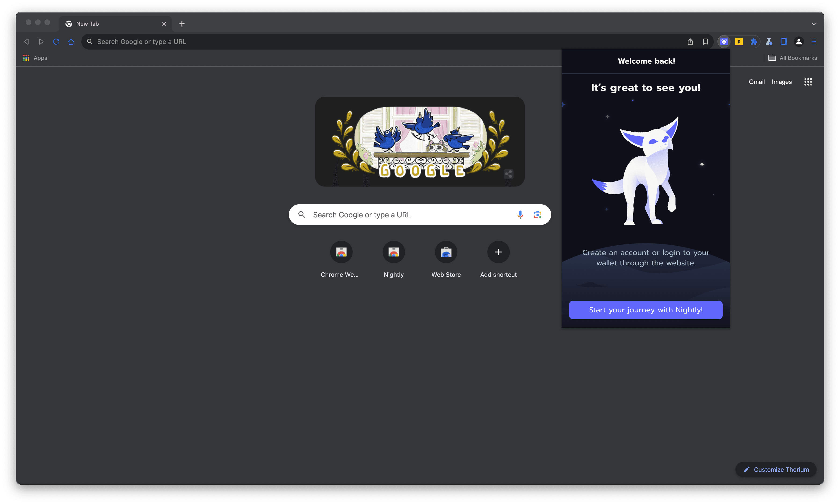
Task: Add a new shortcut tile
Action: (x=498, y=260)
